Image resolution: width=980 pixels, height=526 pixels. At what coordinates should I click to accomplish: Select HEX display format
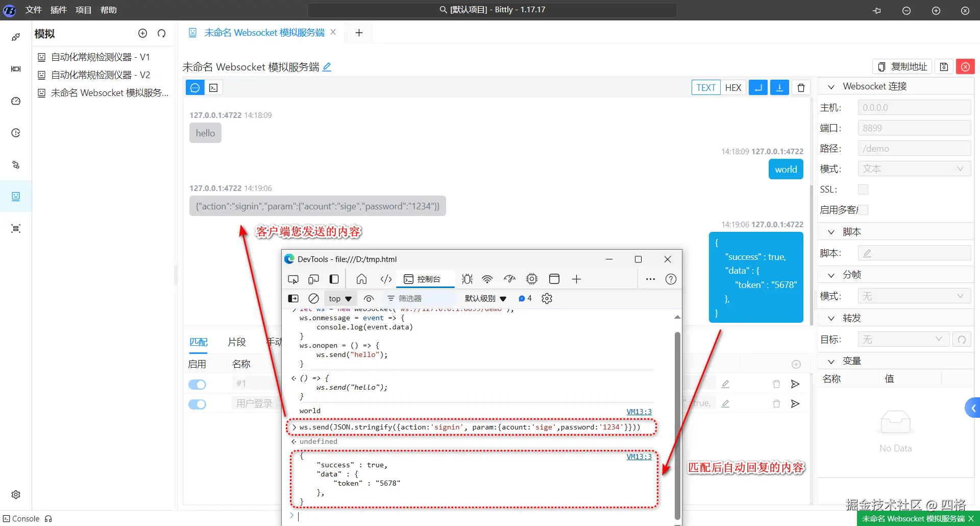(733, 88)
